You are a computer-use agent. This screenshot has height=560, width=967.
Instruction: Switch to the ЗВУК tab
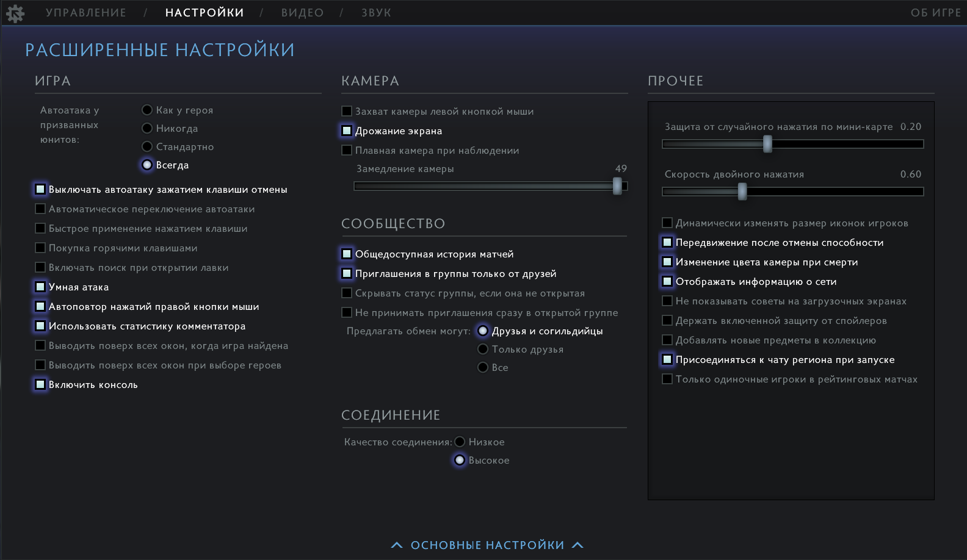pyautogui.click(x=376, y=13)
